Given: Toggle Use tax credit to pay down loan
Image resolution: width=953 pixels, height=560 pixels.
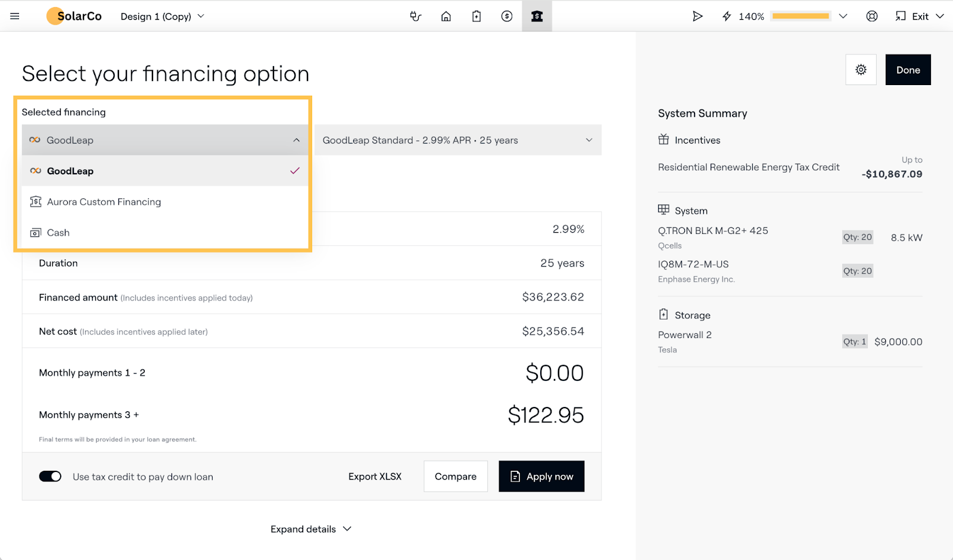Looking at the screenshot, I should [x=50, y=476].
